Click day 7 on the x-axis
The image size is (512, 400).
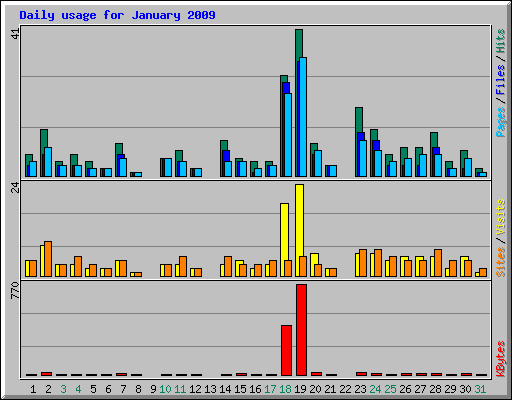[123, 389]
